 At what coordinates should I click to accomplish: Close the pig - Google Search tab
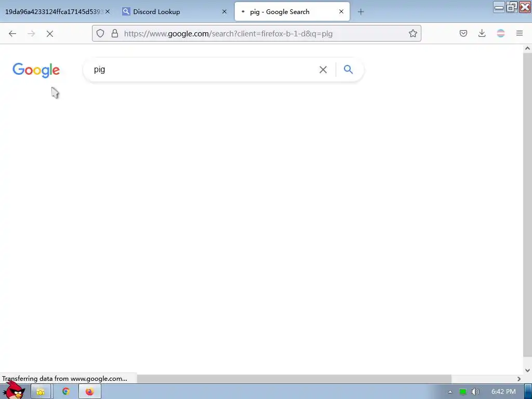[341, 11]
